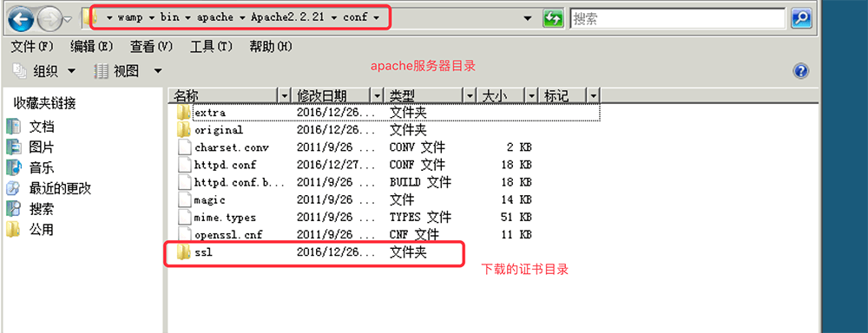This screenshot has width=868, height=333.
Task: Expand the arrow after conf in path
Action: [x=377, y=17]
